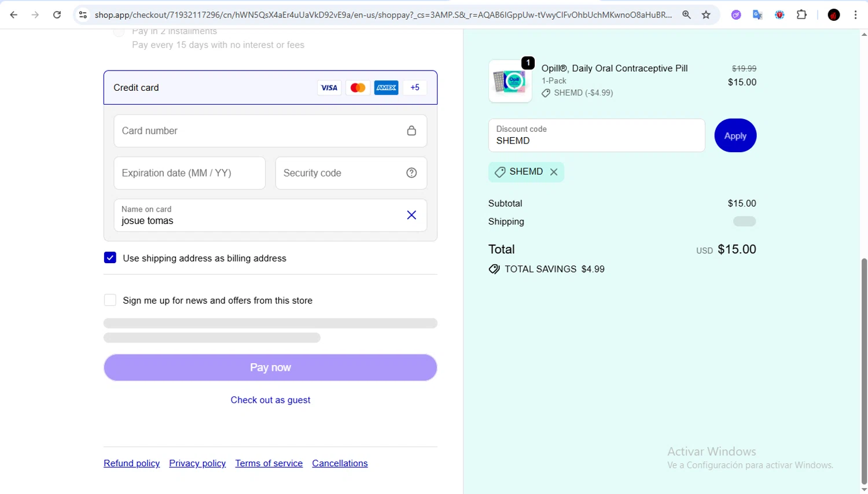
Task: Open the Cancellations link
Action: [340, 463]
